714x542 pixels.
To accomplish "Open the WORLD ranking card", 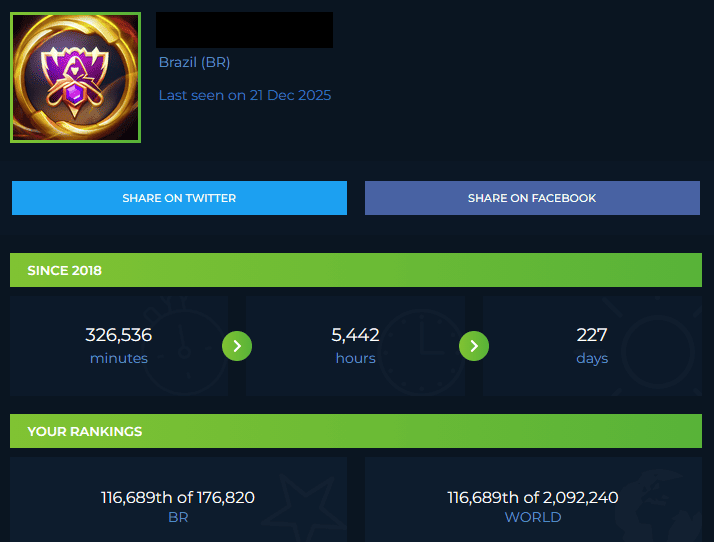I will tap(533, 500).
